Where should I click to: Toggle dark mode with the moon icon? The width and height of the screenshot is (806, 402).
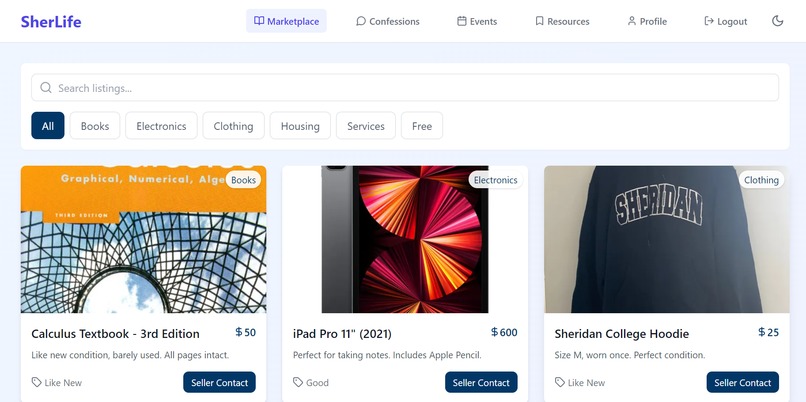click(x=777, y=21)
